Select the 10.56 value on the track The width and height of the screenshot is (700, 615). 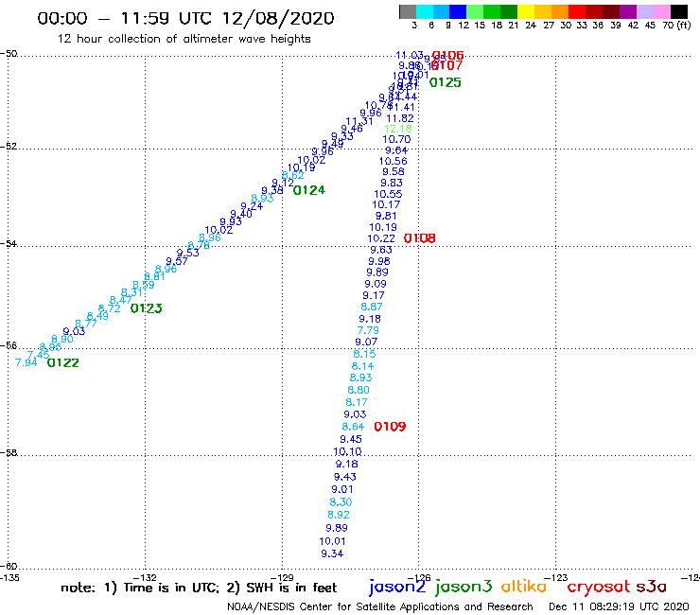click(x=394, y=161)
